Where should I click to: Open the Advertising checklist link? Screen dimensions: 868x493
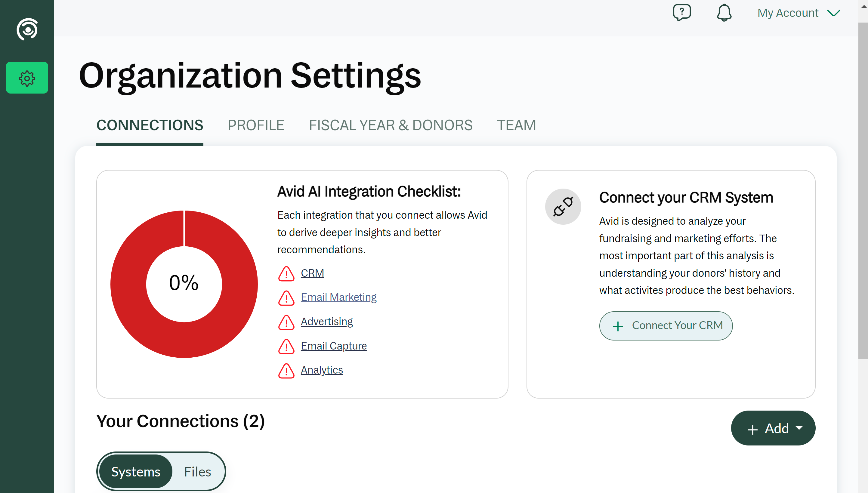point(326,322)
